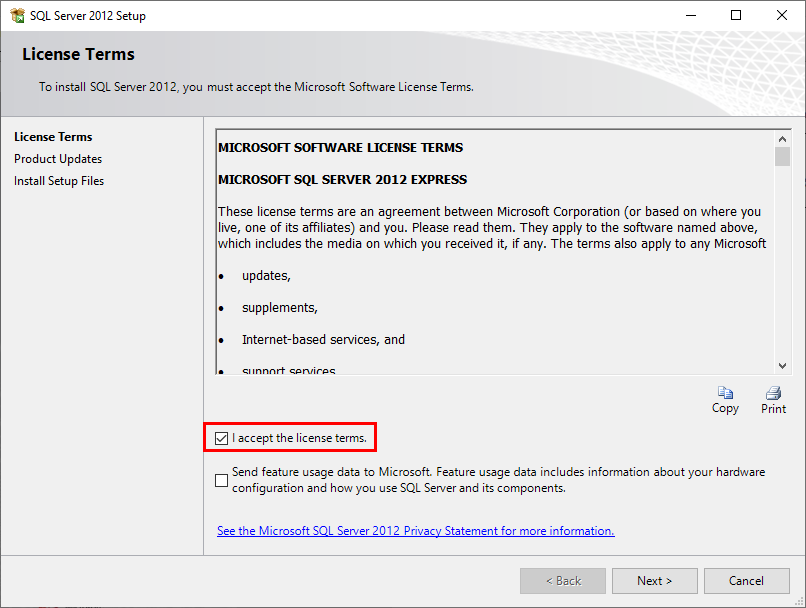This screenshot has width=806, height=608.
Task: Click the scrollbar up arrow in the license text
Action: coord(783,138)
